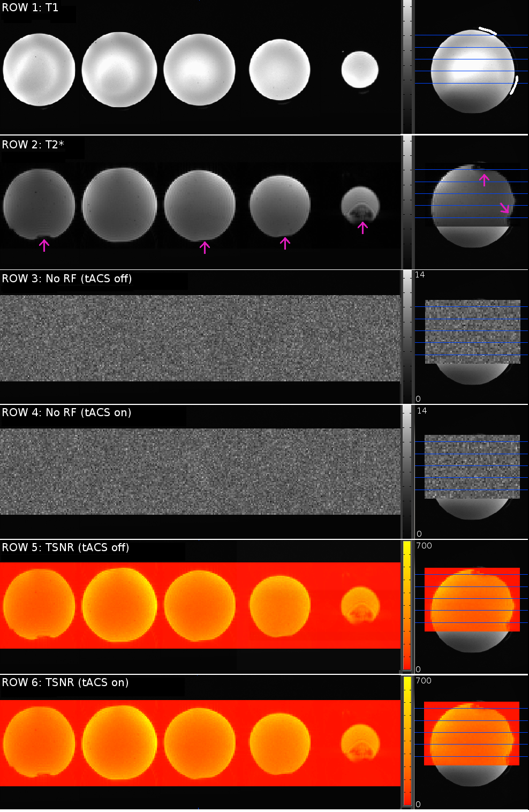Viewport: 529px width, 812px height.
Task: Click the "14" scale maximum in Row 4
Action: point(422,411)
